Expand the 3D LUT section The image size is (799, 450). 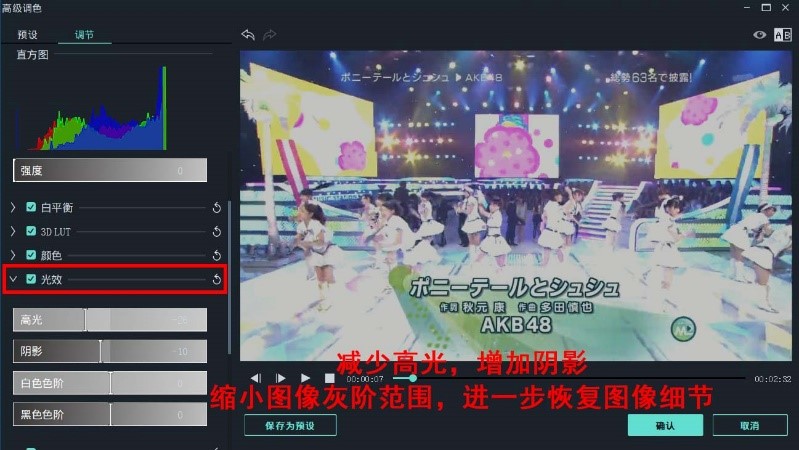point(13,231)
